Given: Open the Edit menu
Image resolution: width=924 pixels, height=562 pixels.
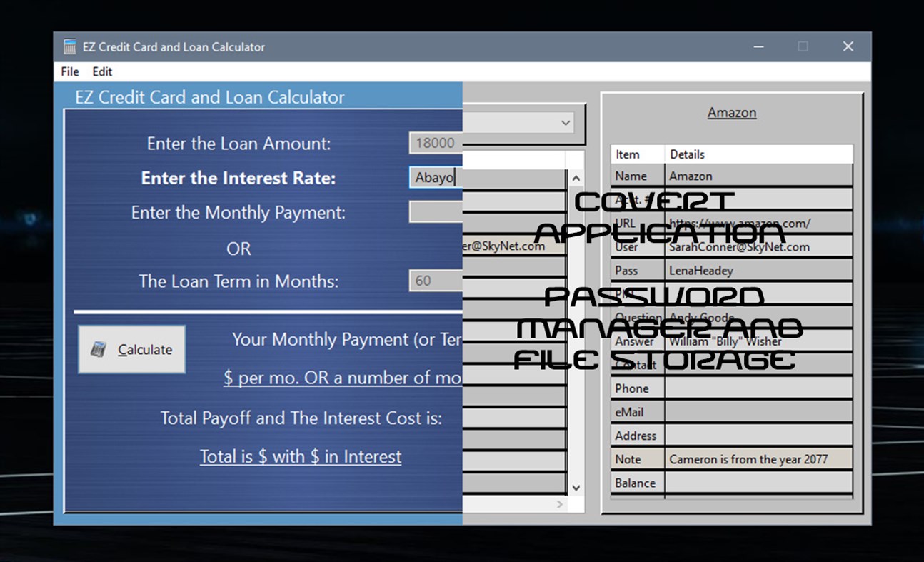Looking at the screenshot, I should click(101, 71).
